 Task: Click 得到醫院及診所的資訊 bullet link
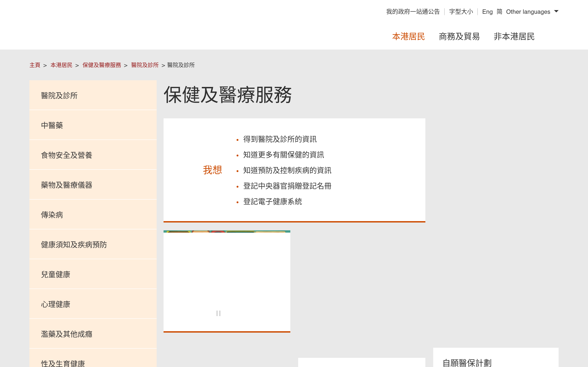280,139
